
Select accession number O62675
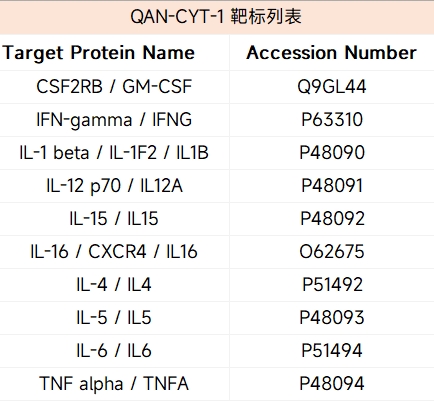coord(332,252)
